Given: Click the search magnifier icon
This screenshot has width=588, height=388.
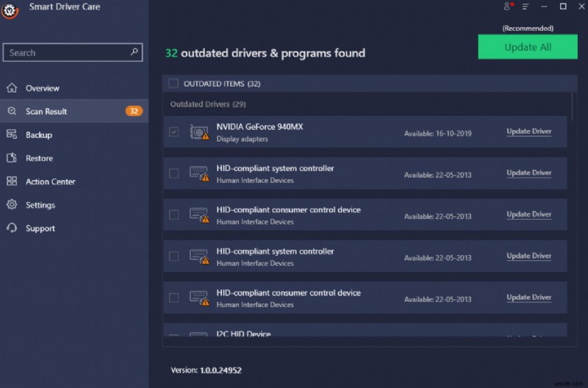Looking at the screenshot, I should 135,51.
